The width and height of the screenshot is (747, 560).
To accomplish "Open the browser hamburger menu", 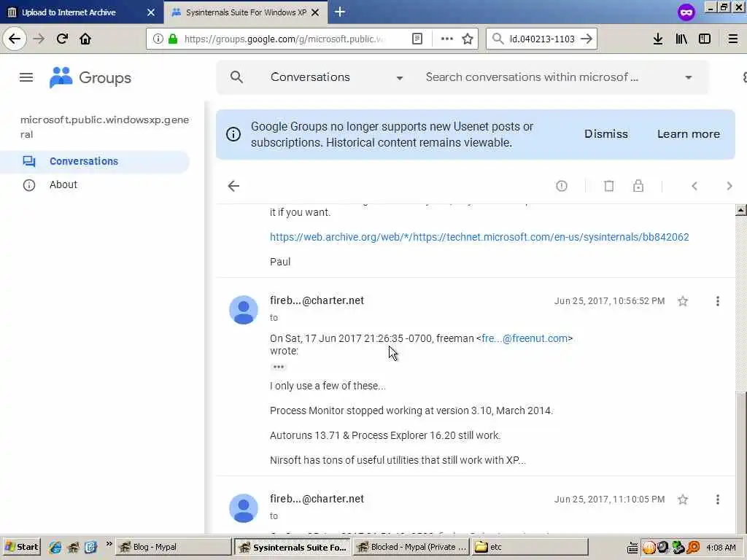I will click(733, 39).
